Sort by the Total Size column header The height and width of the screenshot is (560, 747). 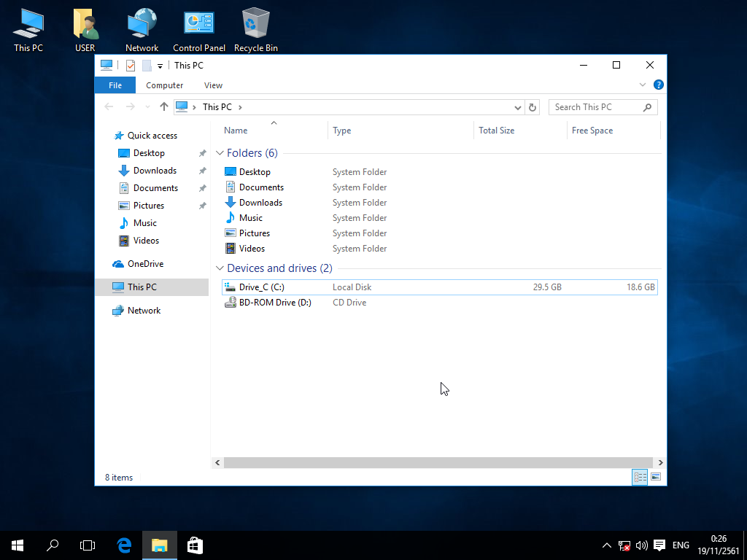[496, 131]
